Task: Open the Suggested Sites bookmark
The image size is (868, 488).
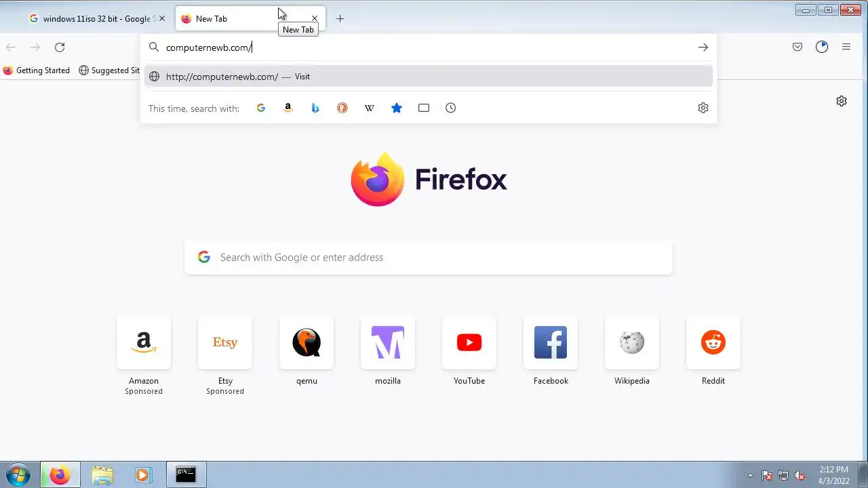Action: (110, 70)
